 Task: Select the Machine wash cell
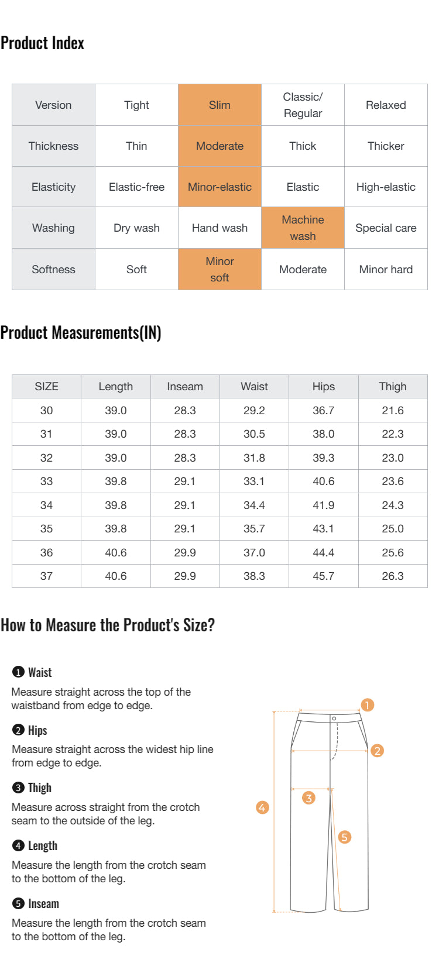pyautogui.click(x=303, y=228)
